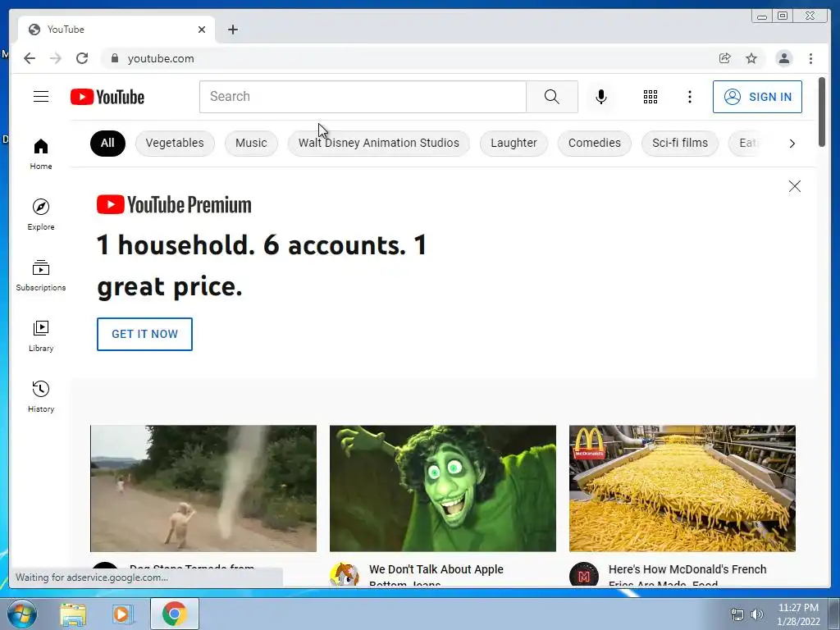
Task: Click the Chrome taskbar icon
Action: pos(174,614)
